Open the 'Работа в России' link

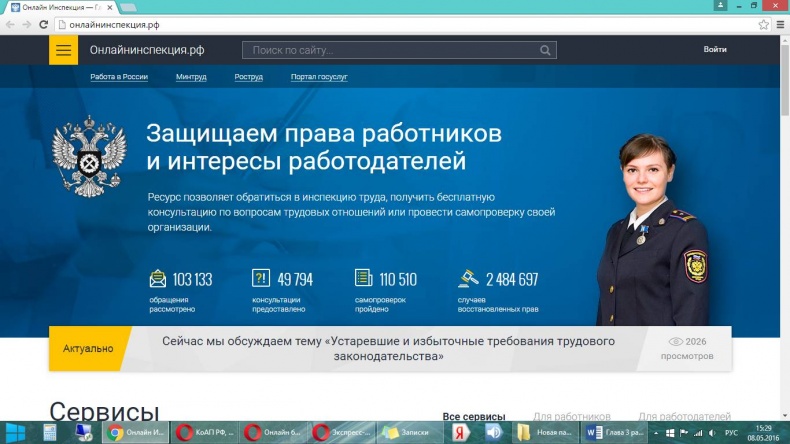click(x=118, y=77)
